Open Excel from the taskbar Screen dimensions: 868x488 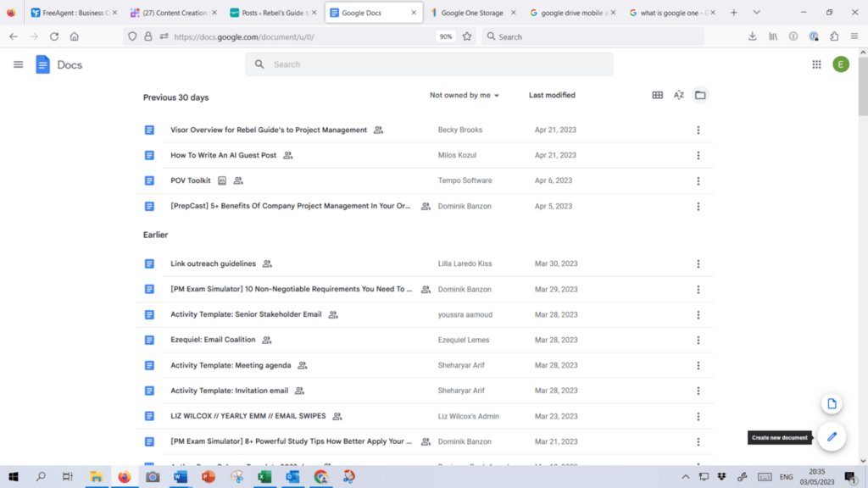click(x=264, y=476)
